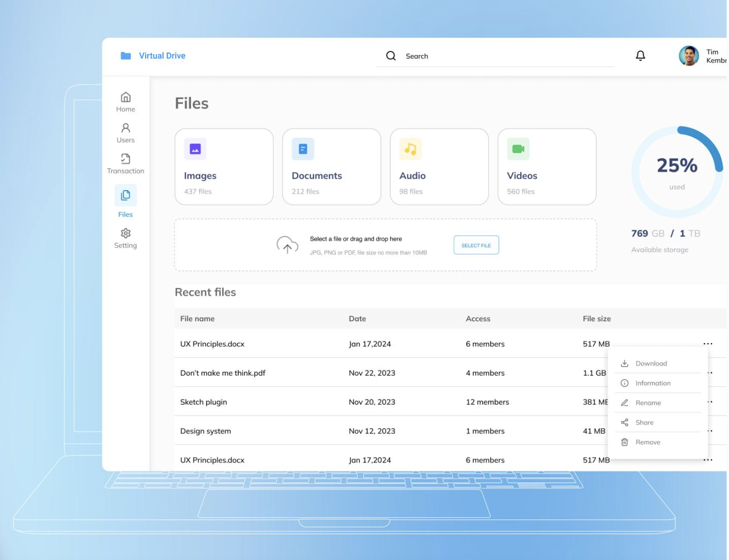Open the Transaction sidebar section
729x560 pixels.
pos(126,163)
